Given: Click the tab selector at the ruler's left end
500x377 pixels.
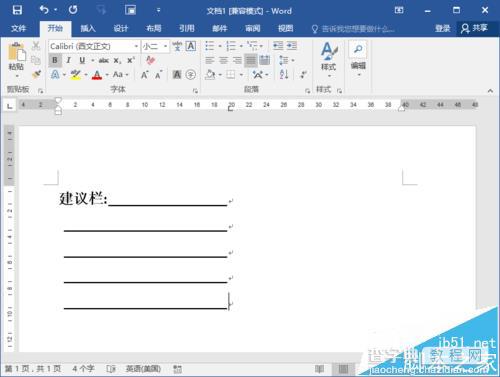Looking at the screenshot, I should pos(10,106).
